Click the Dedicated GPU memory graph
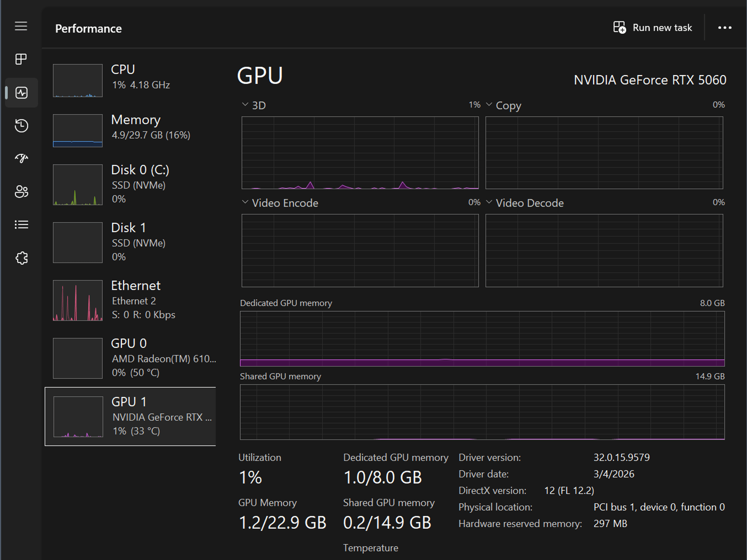 click(482, 339)
